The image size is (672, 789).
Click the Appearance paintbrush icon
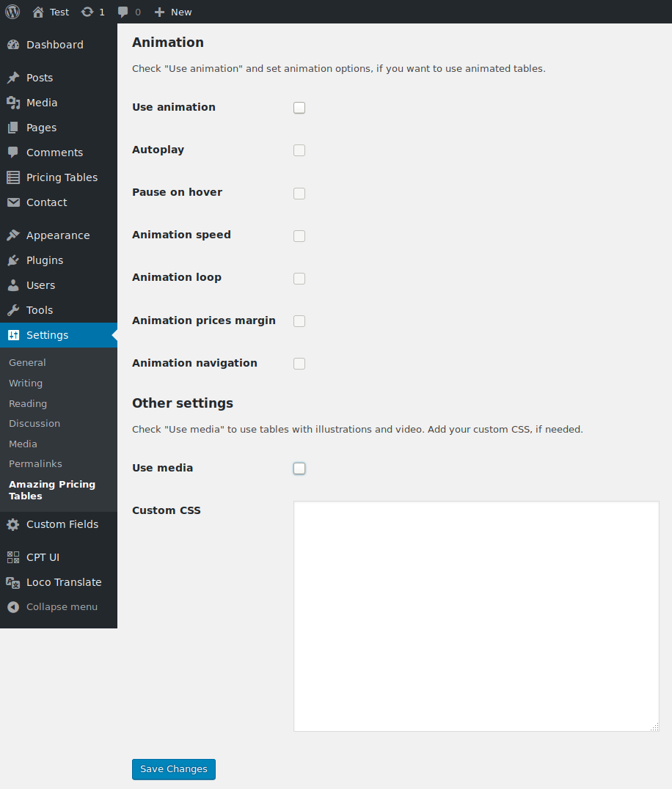click(14, 235)
